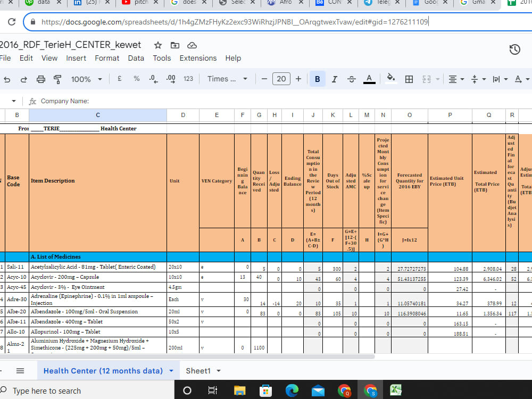Select the Paint format tool
The width and height of the screenshot is (532, 399).
[x=56, y=79]
